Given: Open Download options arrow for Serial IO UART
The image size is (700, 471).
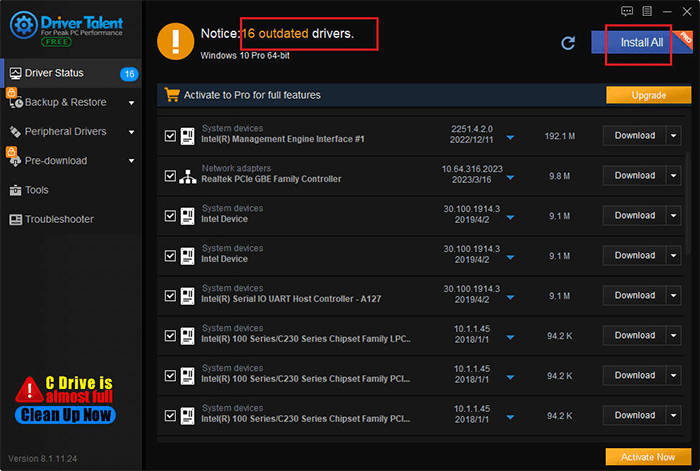Looking at the screenshot, I should coord(674,296).
